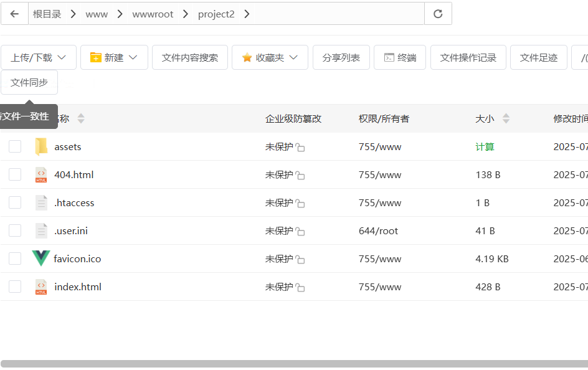Click 计算 link for assets size
Viewport: 588px width, 370px height.
(x=485, y=146)
